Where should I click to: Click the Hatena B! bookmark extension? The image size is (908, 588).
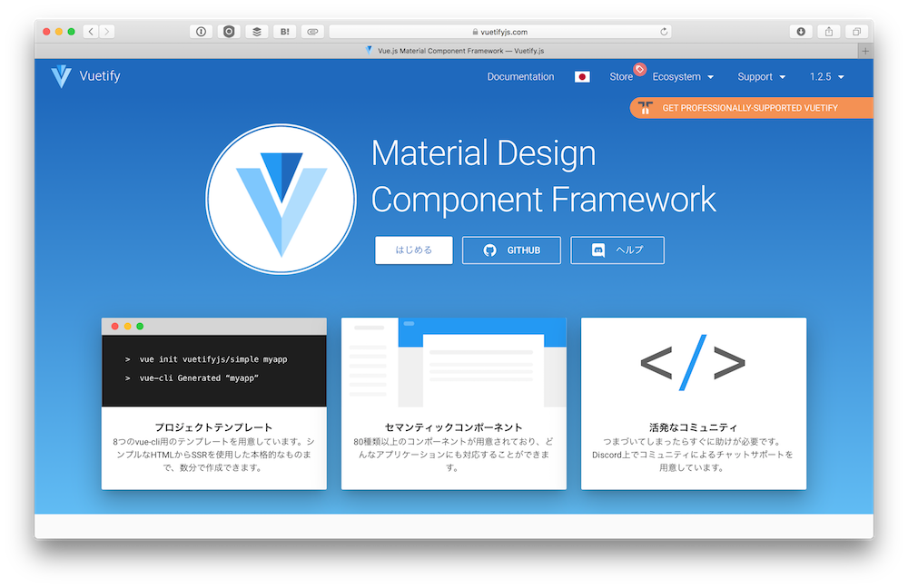tap(285, 32)
